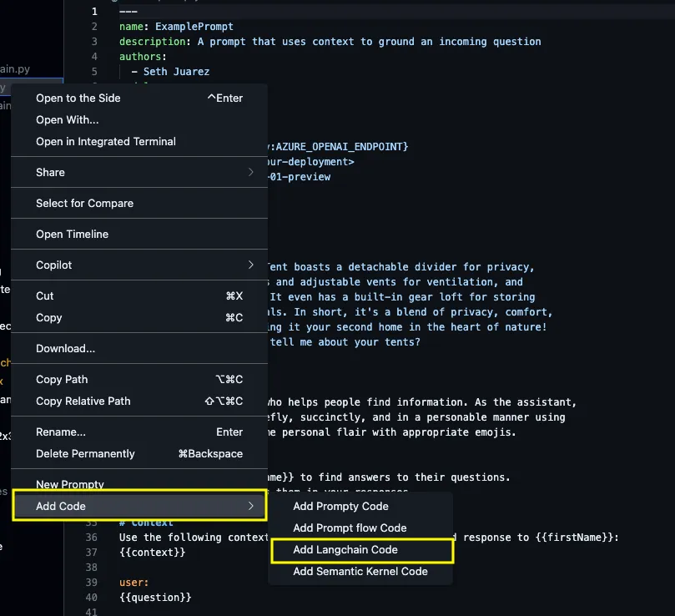Choose Open to the Side

[78, 98]
